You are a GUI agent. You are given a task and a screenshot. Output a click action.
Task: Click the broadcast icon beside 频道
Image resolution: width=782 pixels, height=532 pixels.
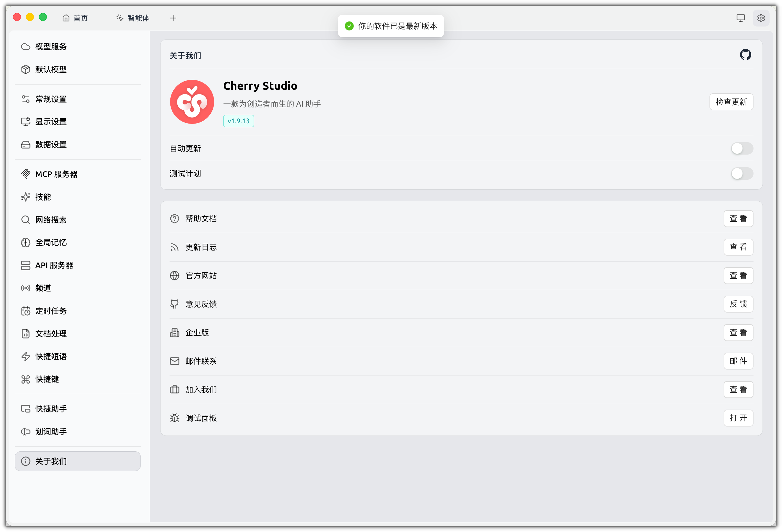point(26,288)
